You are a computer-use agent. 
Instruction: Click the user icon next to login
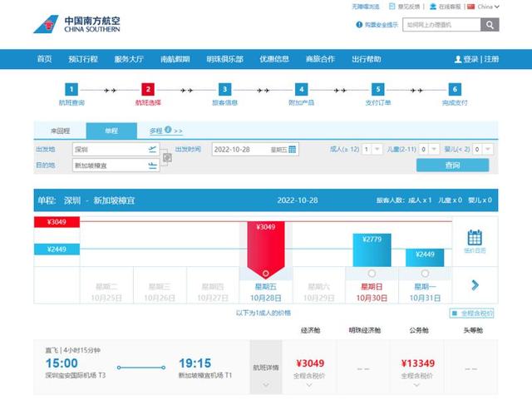(458, 59)
